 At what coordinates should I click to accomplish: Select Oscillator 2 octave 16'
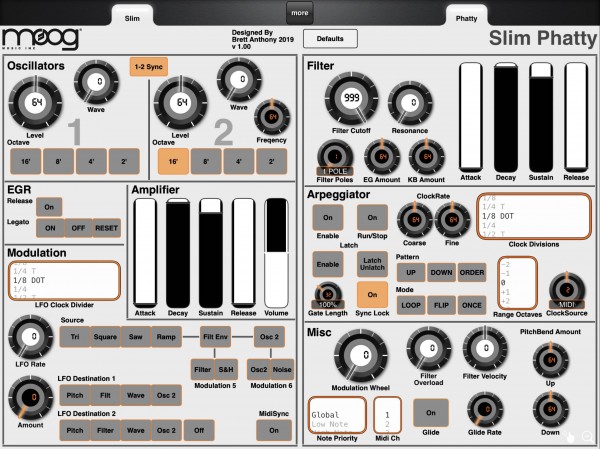click(173, 161)
